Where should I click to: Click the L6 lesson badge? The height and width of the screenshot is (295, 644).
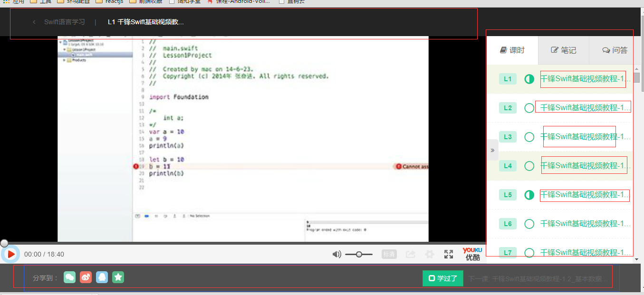pyautogui.click(x=508, y=224)
